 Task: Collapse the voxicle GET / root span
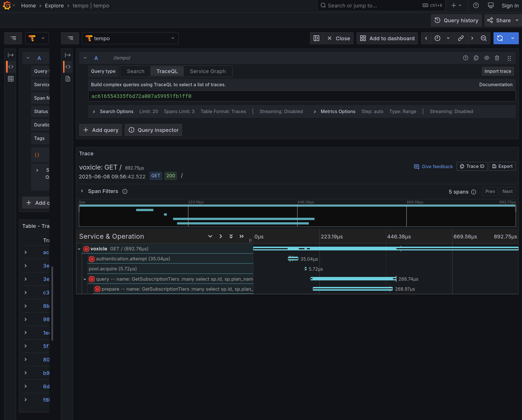point(79,249)
